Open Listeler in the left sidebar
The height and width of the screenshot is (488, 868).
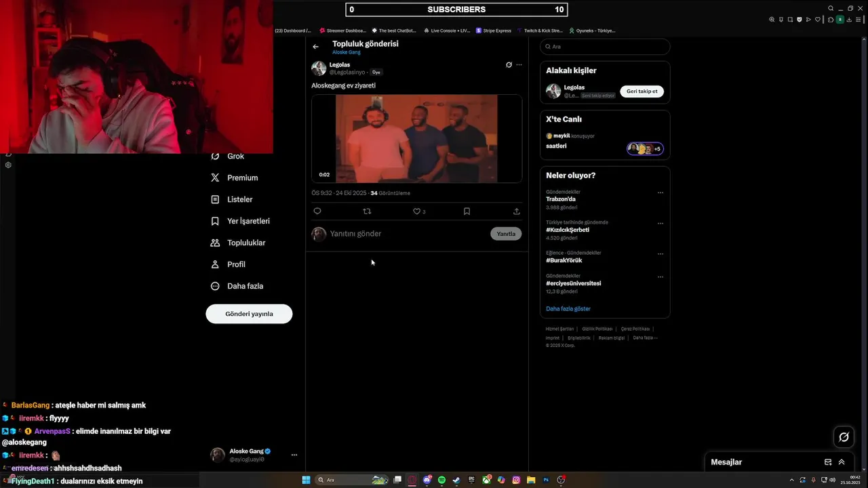(x=231, y=199)
